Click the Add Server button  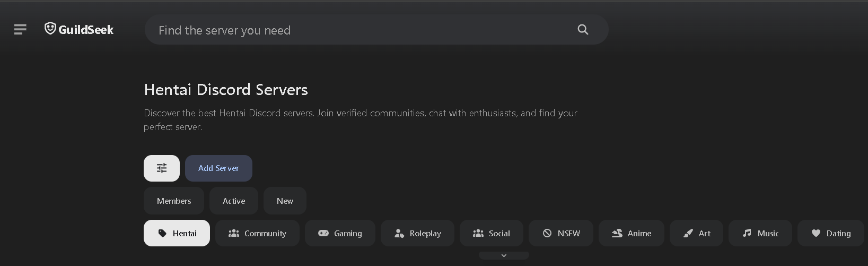tap(218, 168)
